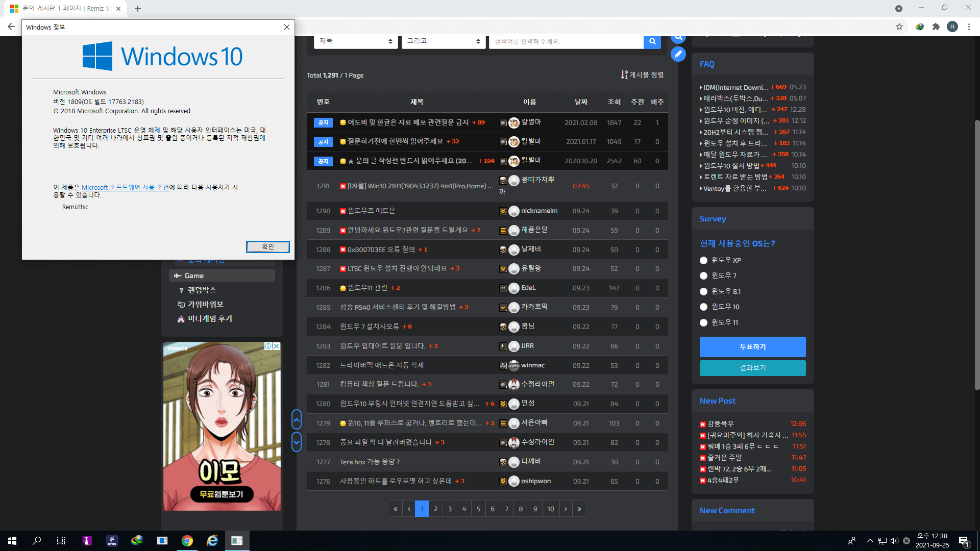The width and height of the screenshot is (980, 551).
Task: Click the color extension icon in toolbar
Action: click(x=920, y=27)
